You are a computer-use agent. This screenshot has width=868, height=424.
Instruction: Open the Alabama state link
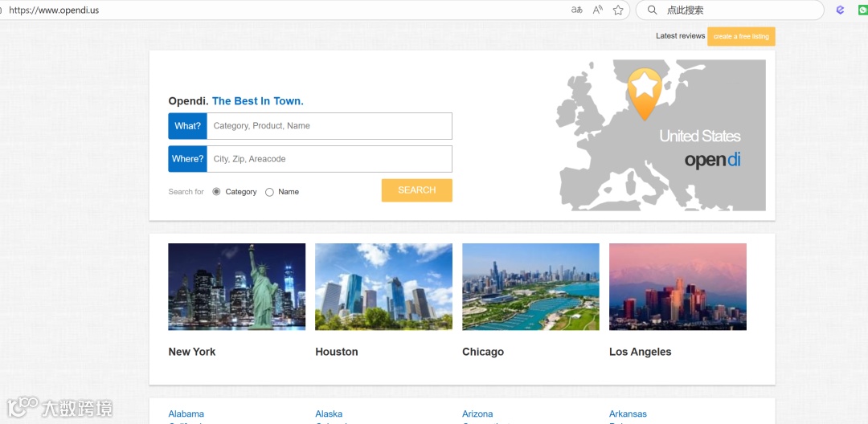[x=186, y=414]
